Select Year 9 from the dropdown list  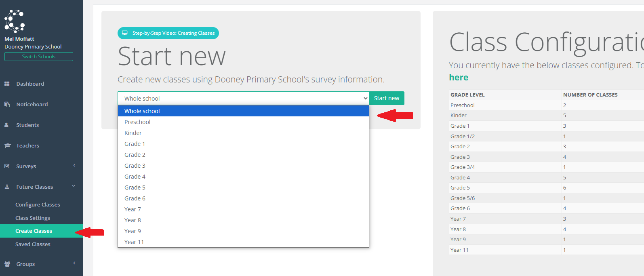[x=243, y=231]
